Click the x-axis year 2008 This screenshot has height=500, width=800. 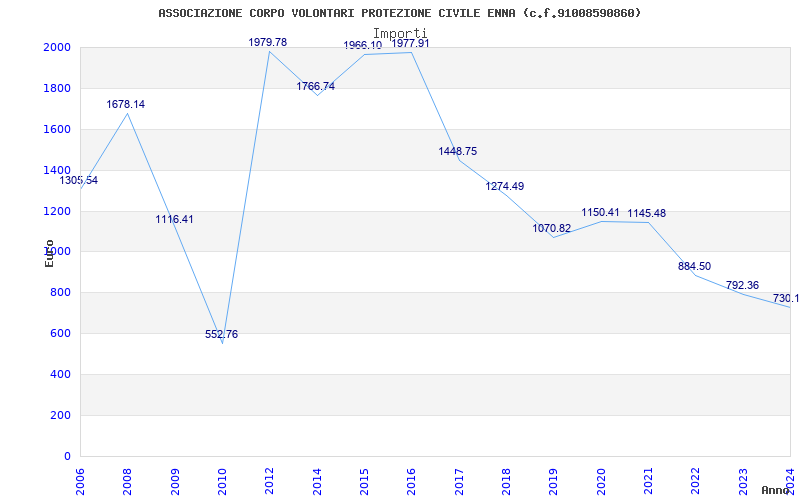point(128,482)
